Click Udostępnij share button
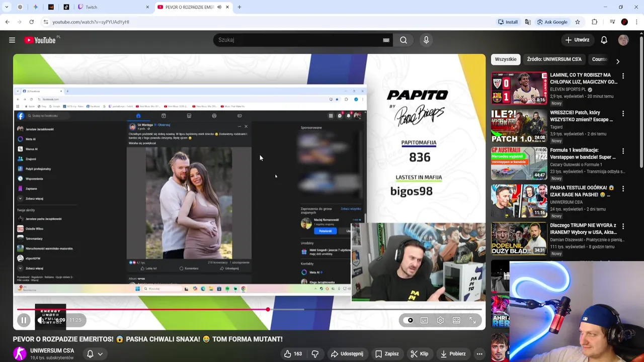 pos(347,354)
